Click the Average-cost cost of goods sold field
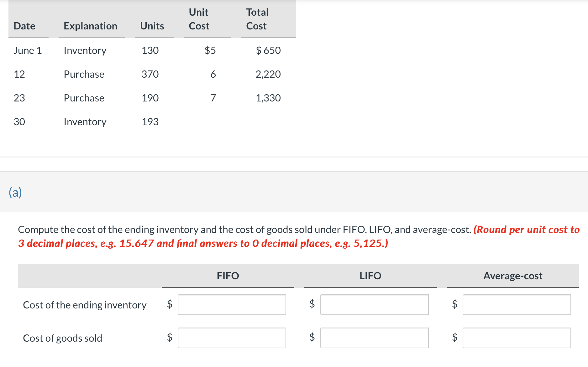This screenshot has width=588, height=367. click(x=517, y=338)
